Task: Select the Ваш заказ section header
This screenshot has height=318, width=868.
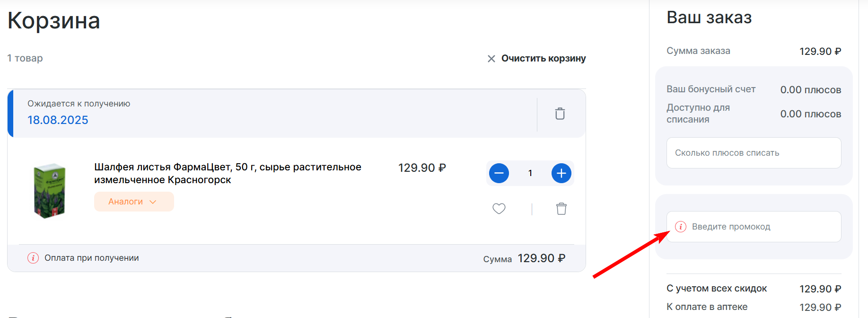Action: (709, 18)
